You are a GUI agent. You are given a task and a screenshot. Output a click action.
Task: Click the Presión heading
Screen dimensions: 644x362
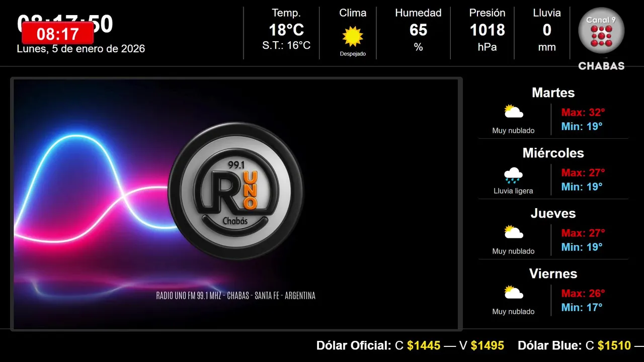point(487,13)
